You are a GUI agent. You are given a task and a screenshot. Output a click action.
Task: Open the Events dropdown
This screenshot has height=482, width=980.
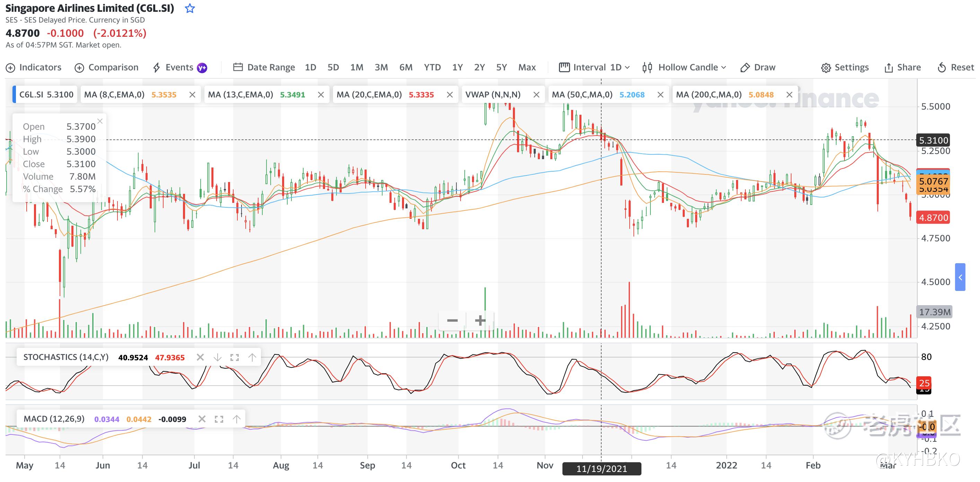pyautogui.click(x=180, y=67)
